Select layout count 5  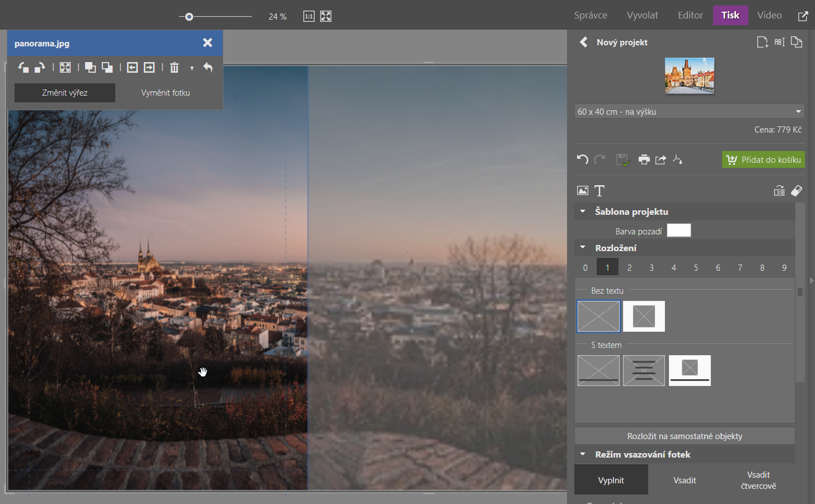pyautogui.click(x=696, y=267)
